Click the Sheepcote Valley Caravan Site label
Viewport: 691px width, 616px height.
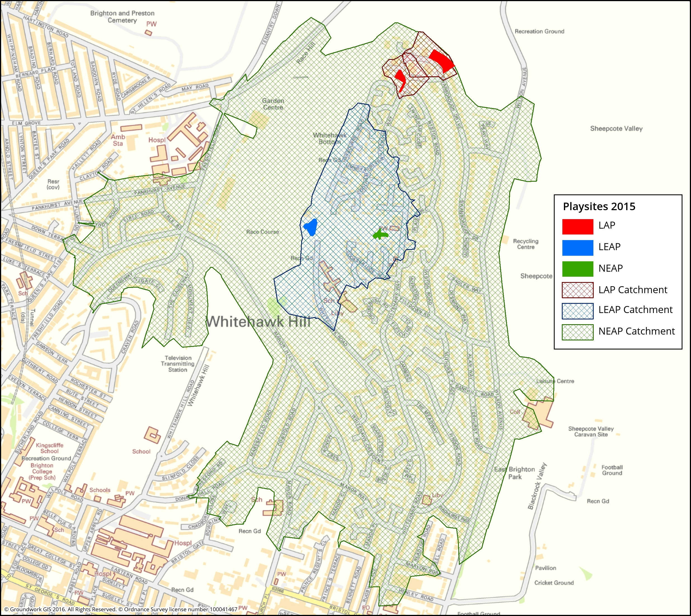pos(591,432)
